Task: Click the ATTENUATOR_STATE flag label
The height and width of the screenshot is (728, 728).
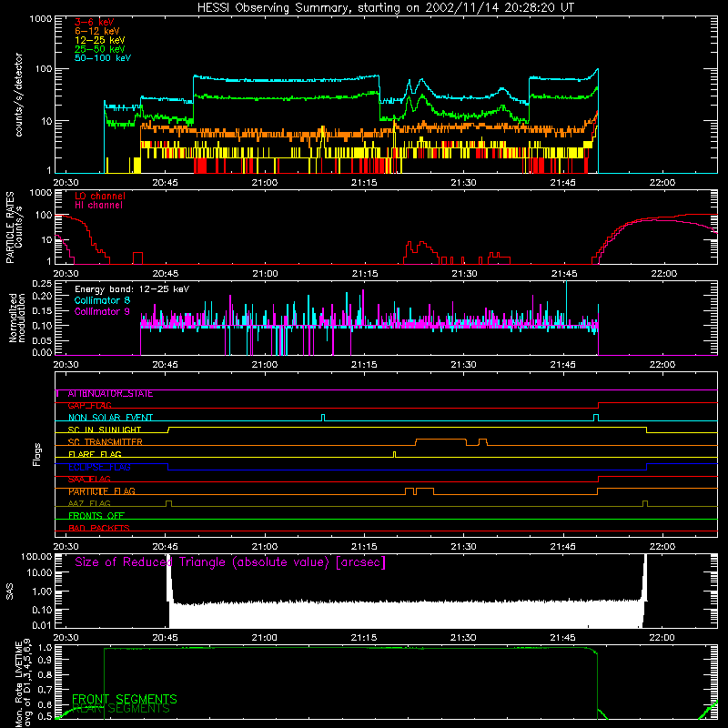Action: 110,394
